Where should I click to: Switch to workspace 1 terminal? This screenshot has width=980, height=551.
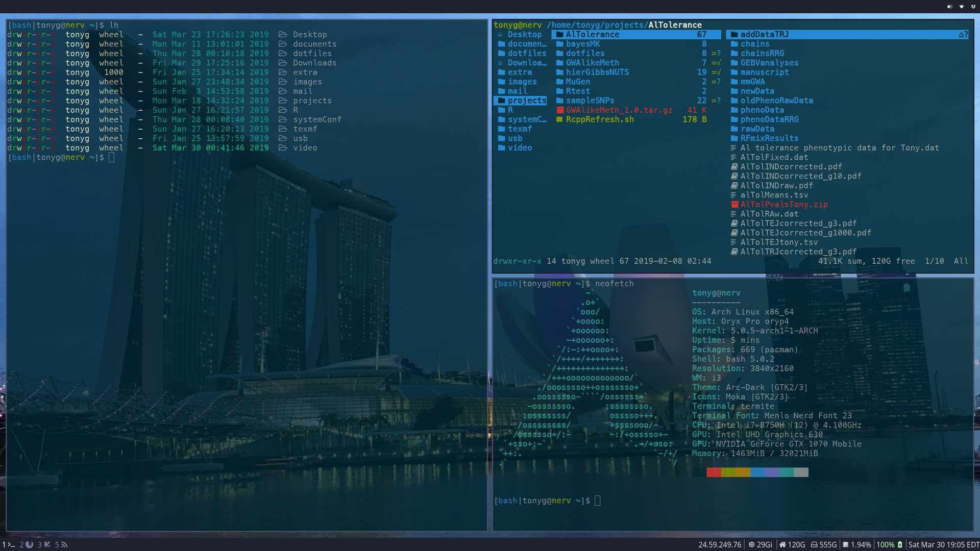(x=8, y=544)
